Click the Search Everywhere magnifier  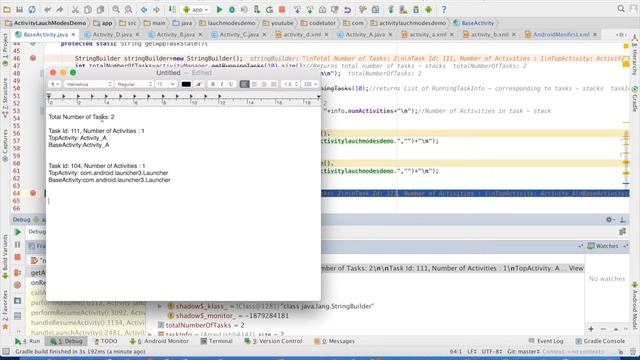click(621, 9)
